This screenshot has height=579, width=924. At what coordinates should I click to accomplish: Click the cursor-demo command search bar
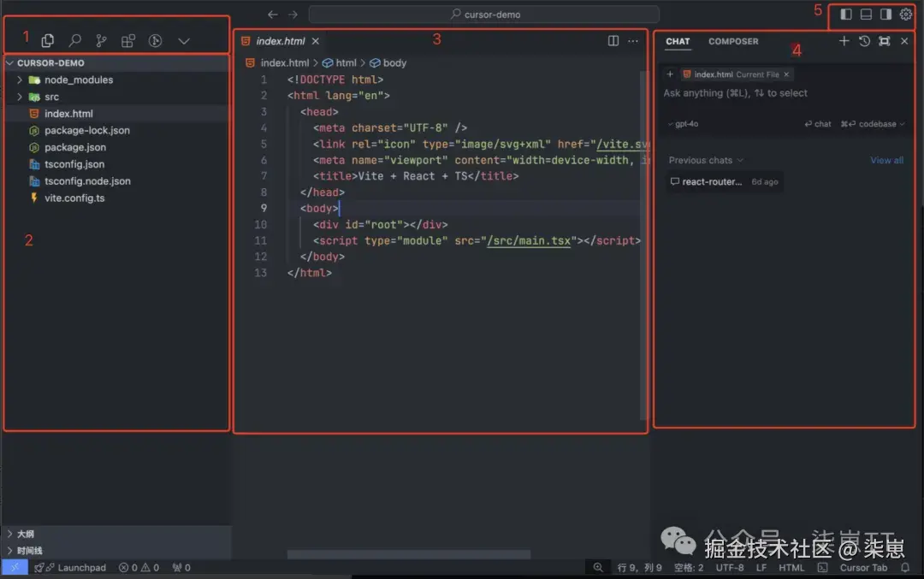tap(483, 15)
